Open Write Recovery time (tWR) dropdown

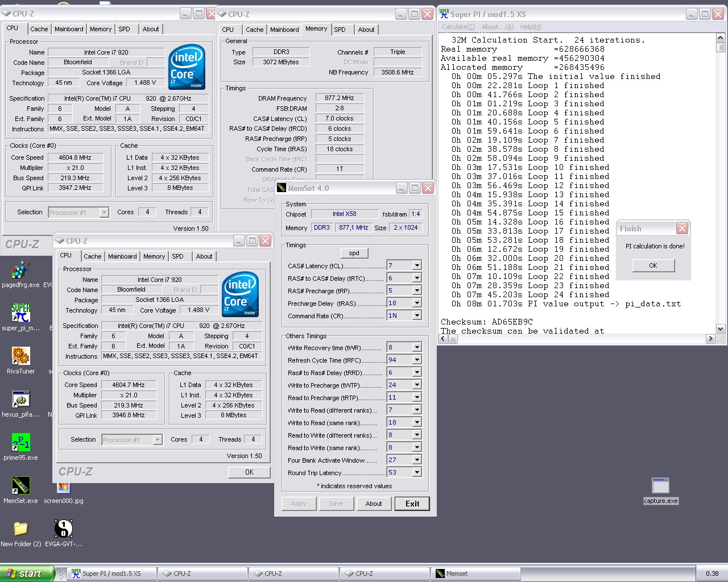[417, 347]
